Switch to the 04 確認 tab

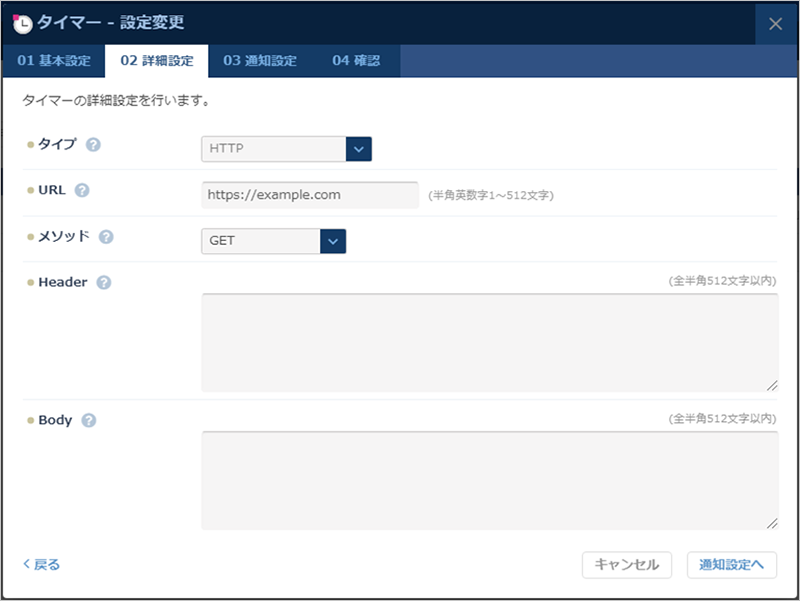coord(355,60)
